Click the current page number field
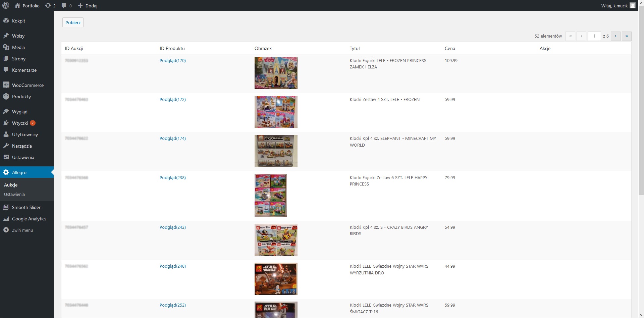 pyautogui.click(x=594, y=36)
